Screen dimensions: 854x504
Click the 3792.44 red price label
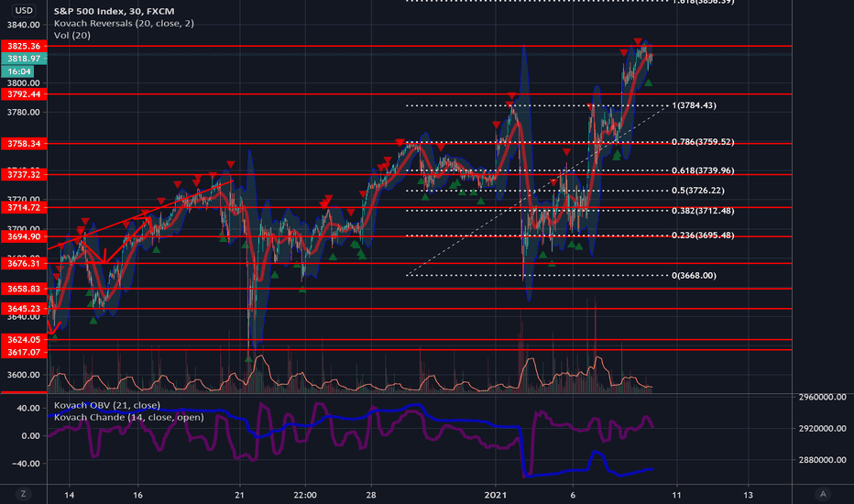(x=24, y=94)
